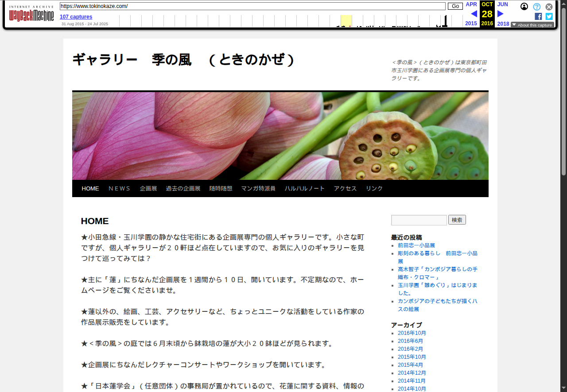Open the 107 captures link
This screenshot has width=567, height=392.
click(x=76, y=17)
